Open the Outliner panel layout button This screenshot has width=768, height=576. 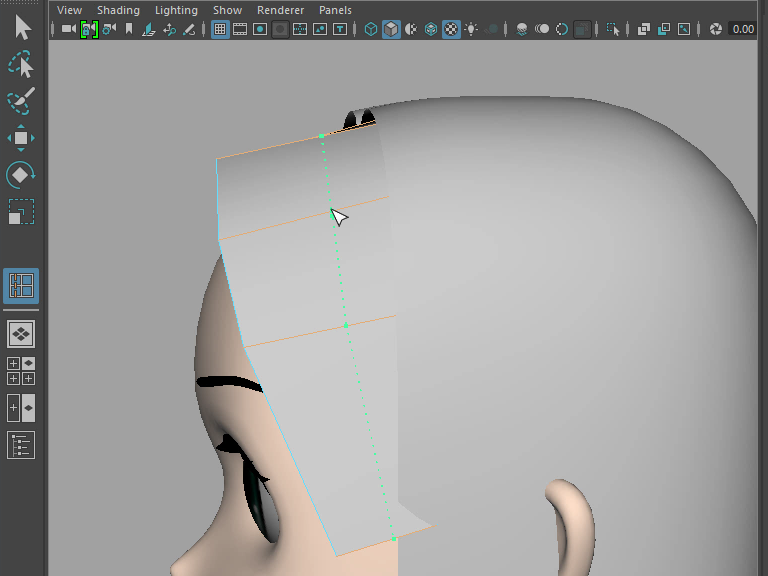click(x=21, y=445)
